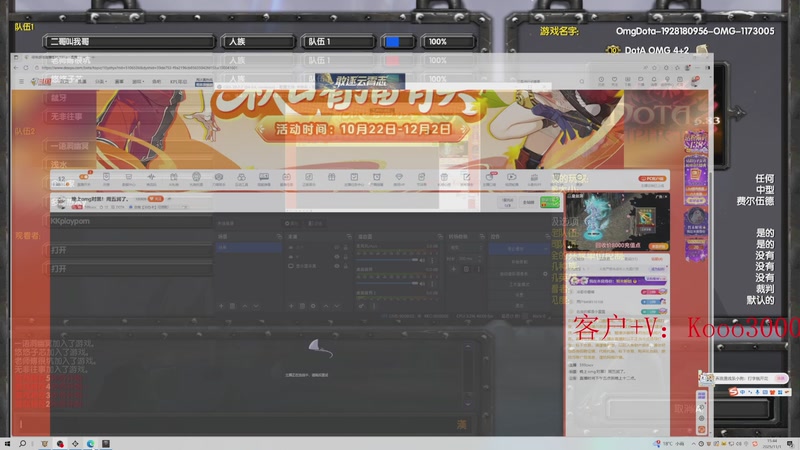
Task: Click the Douyu search magnifier icon
Action: (582, 81)
